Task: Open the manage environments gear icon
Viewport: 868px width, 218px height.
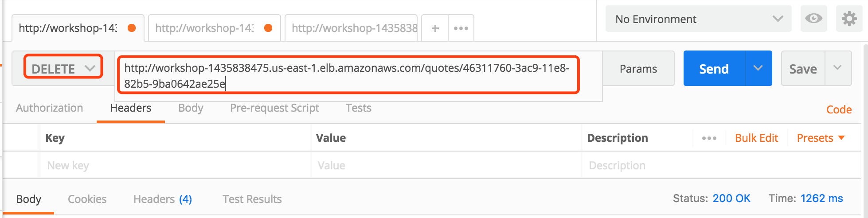Action: [849, 19]
